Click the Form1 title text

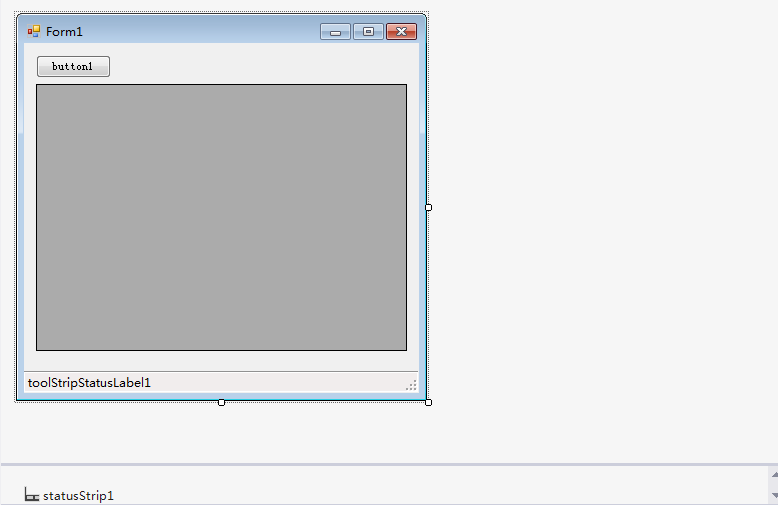click(x=65, y=32)
